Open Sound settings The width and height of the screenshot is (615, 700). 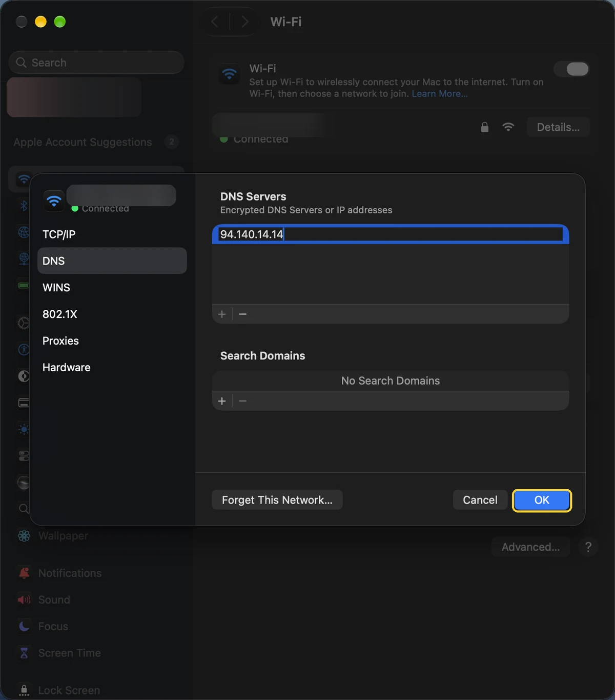coord(54,600)
